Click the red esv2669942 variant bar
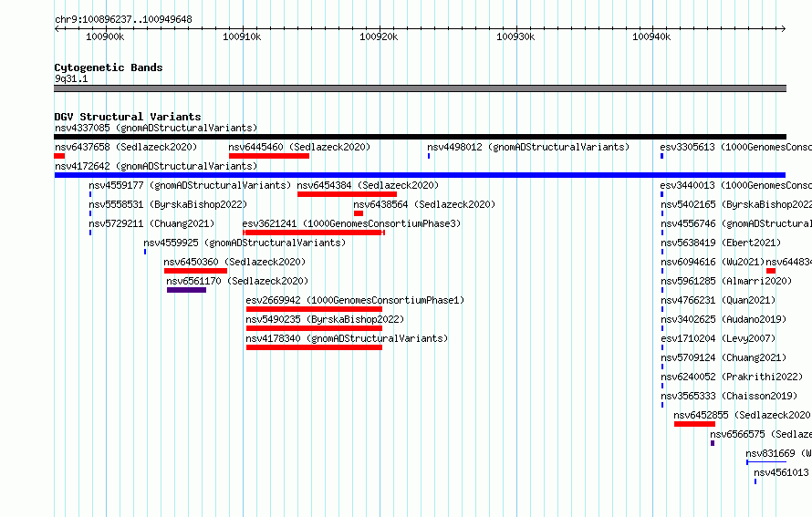This screenshot has width=812, height=517. pos(315,309)
